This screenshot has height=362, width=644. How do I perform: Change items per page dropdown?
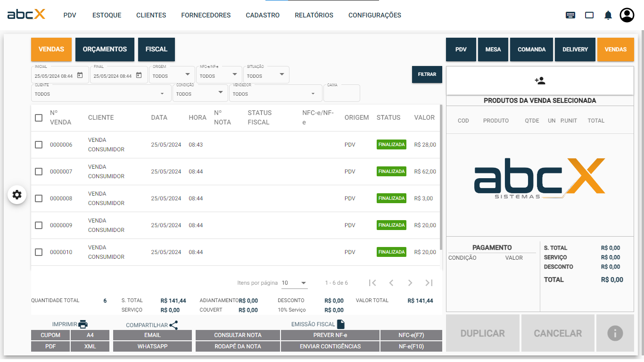295,283
